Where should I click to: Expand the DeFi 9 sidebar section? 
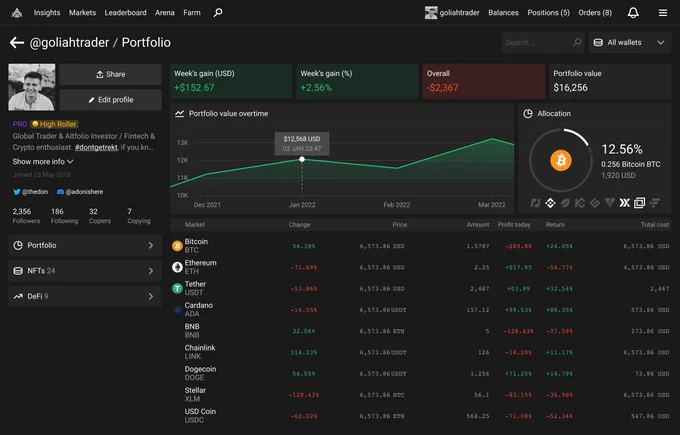click(85, 296)
